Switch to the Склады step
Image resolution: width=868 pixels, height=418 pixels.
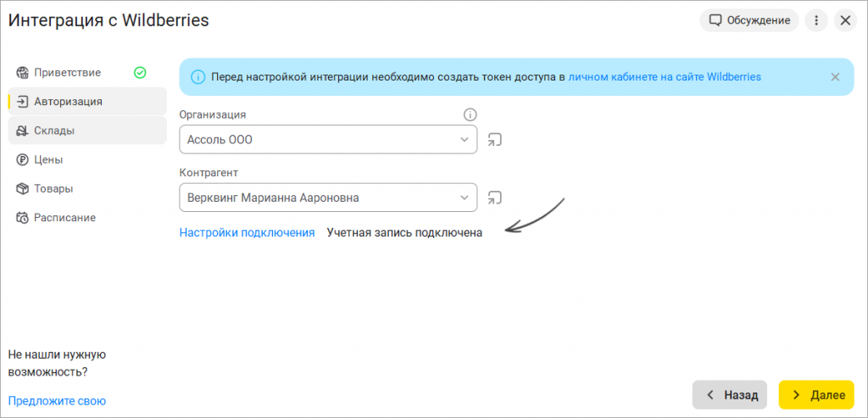87,131
